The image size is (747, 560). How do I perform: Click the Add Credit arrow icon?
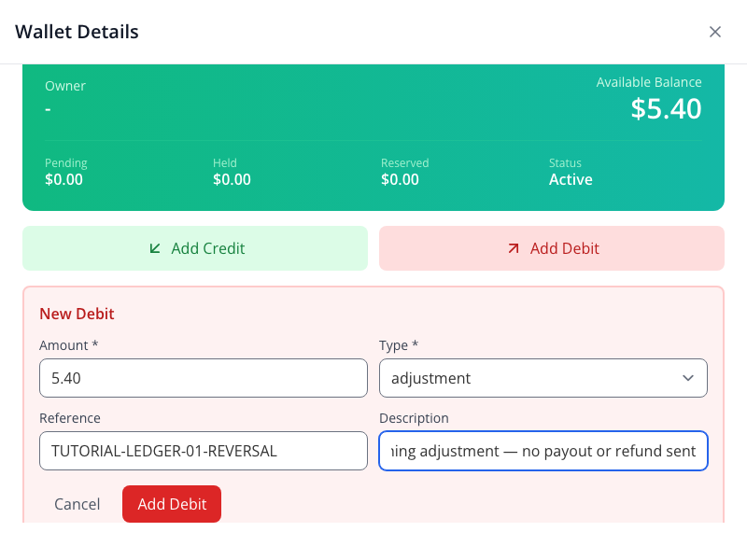[x=155, y=248]
